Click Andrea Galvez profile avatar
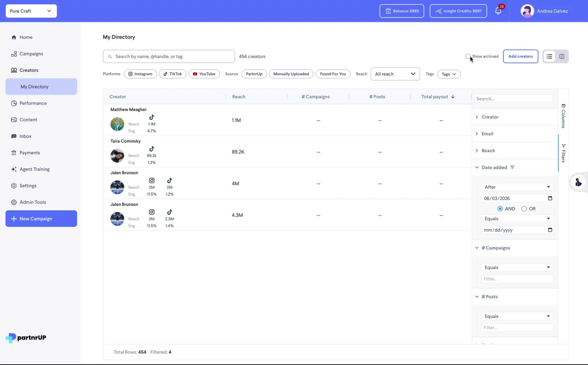This screenshot has height=365, width=588. tap(527, 11)
